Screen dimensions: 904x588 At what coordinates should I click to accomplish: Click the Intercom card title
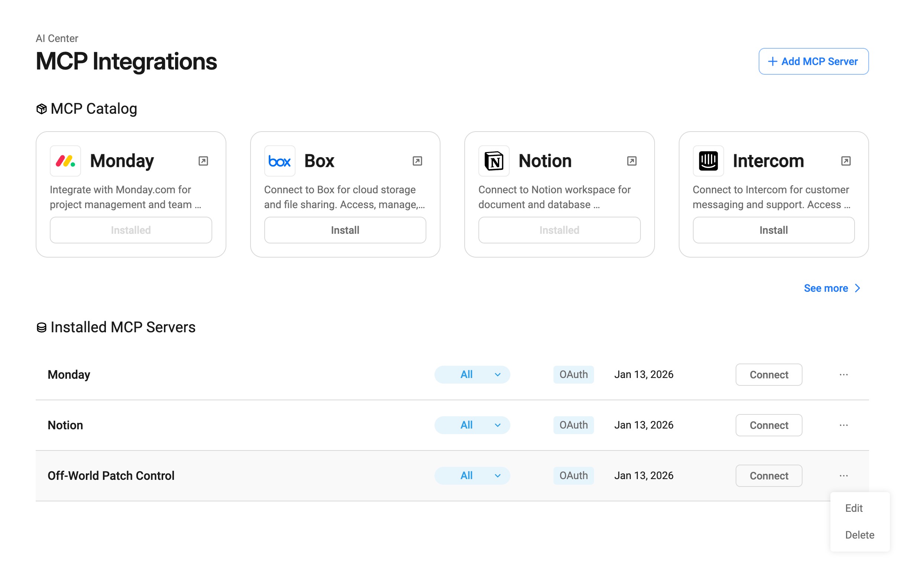pyautogui.click(x=768, y=161)
